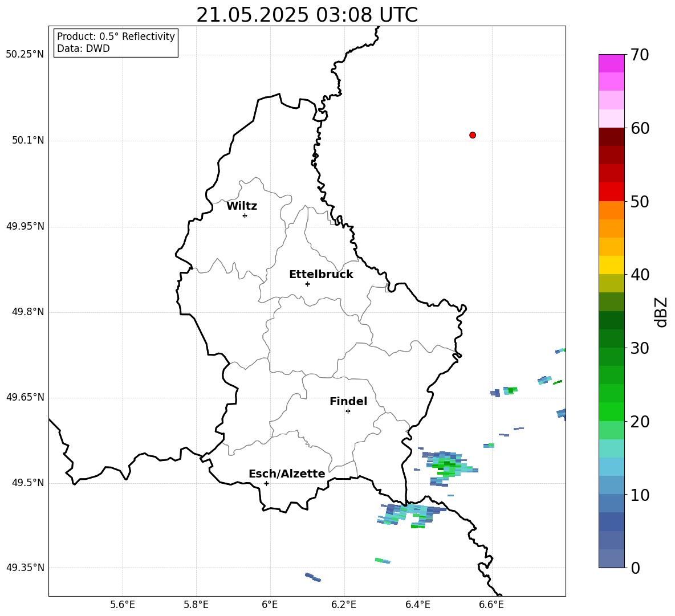Click the Esch/Alzette cross marker
Viewport: 675px width, 616px height.
point(266,483)
